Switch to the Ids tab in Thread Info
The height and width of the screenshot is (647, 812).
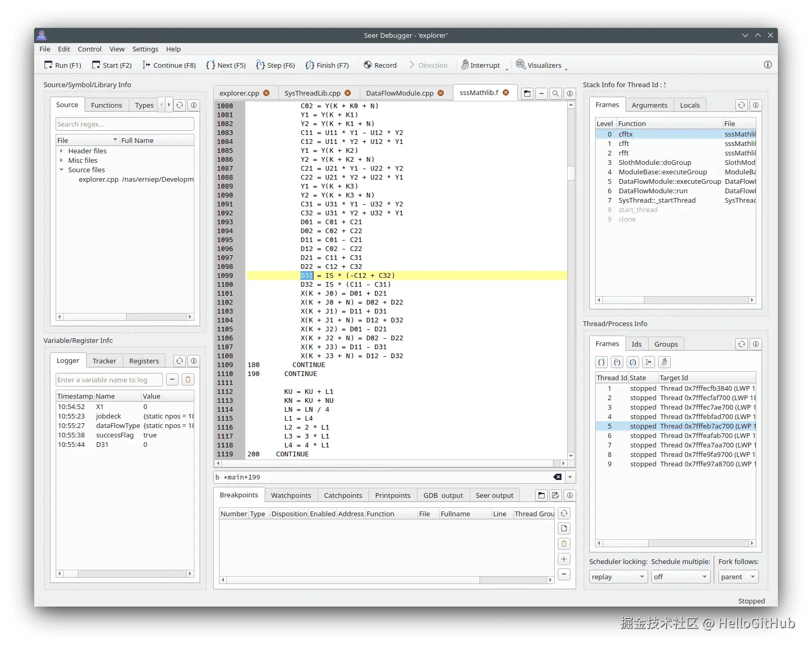[x=636, y=344]
